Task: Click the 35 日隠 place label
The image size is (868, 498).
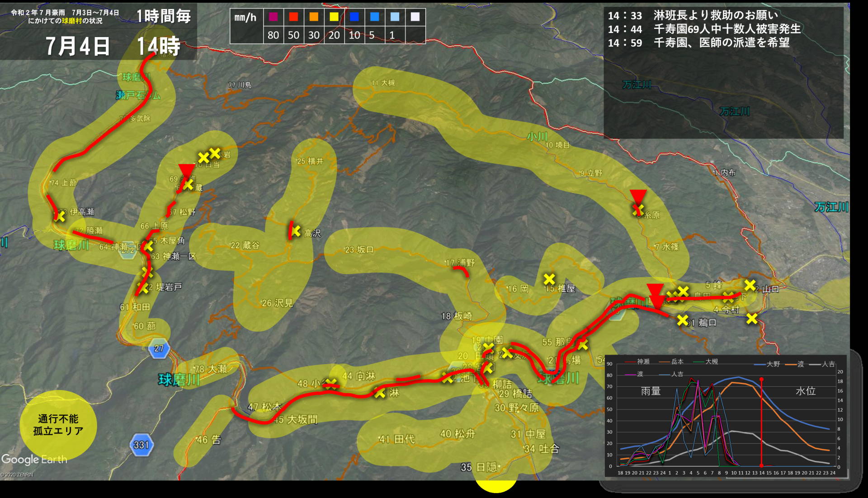Action: click(479, 467)
